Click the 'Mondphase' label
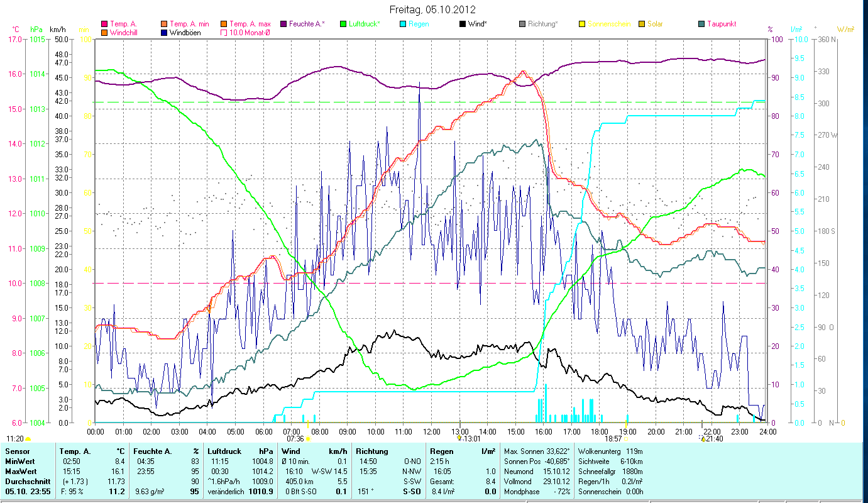The image size is (868, 503). pos(522,492)
